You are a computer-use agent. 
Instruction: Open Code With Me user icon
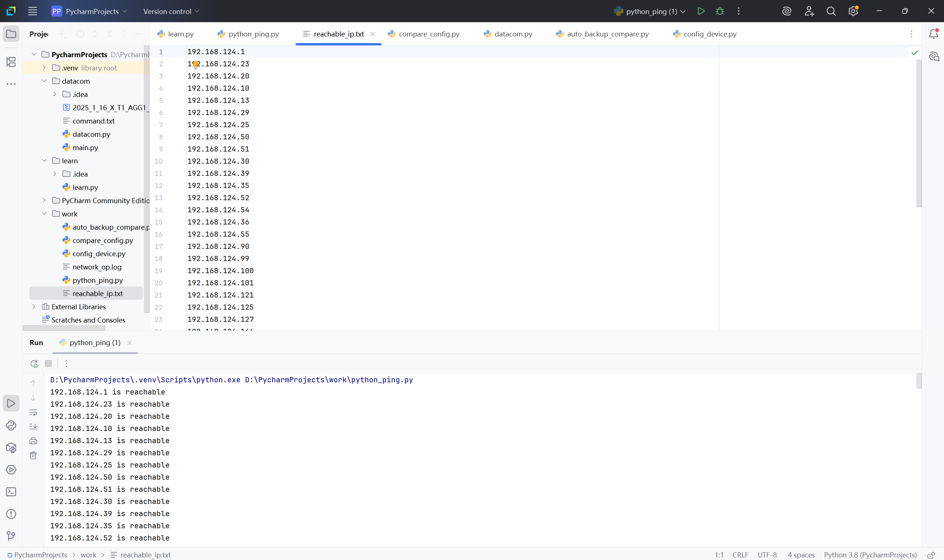(x=809, y=11)
